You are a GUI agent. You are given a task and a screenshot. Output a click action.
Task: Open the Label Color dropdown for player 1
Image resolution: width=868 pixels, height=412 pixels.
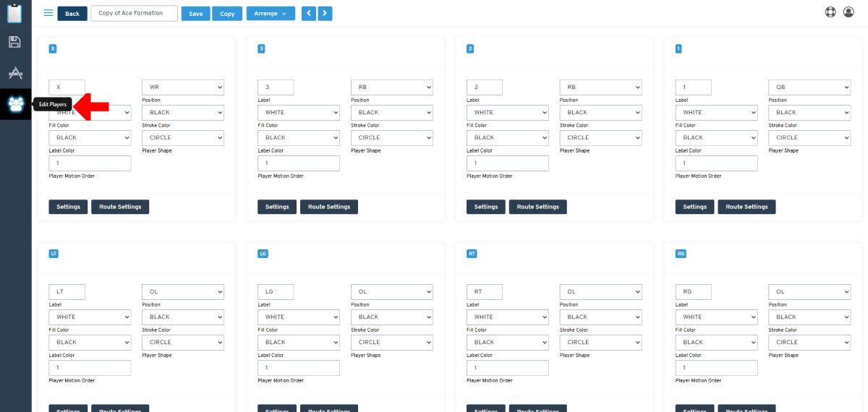[717, 137]
